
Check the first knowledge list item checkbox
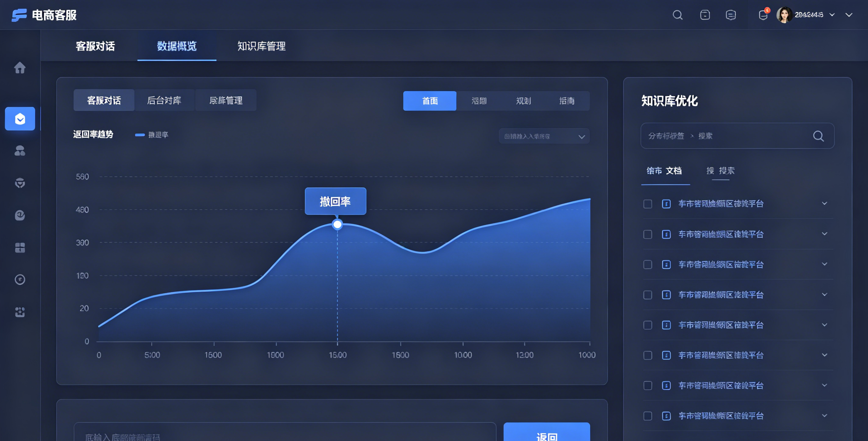click(x=648, y=204)
